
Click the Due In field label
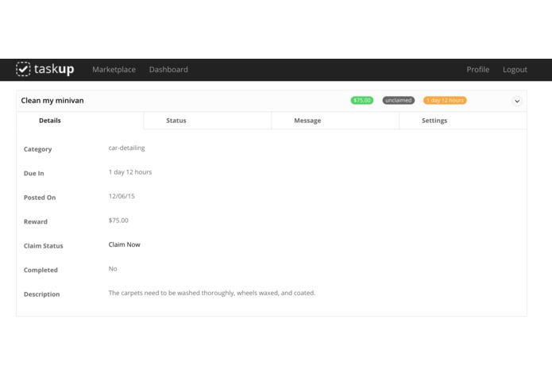(34, 173)
